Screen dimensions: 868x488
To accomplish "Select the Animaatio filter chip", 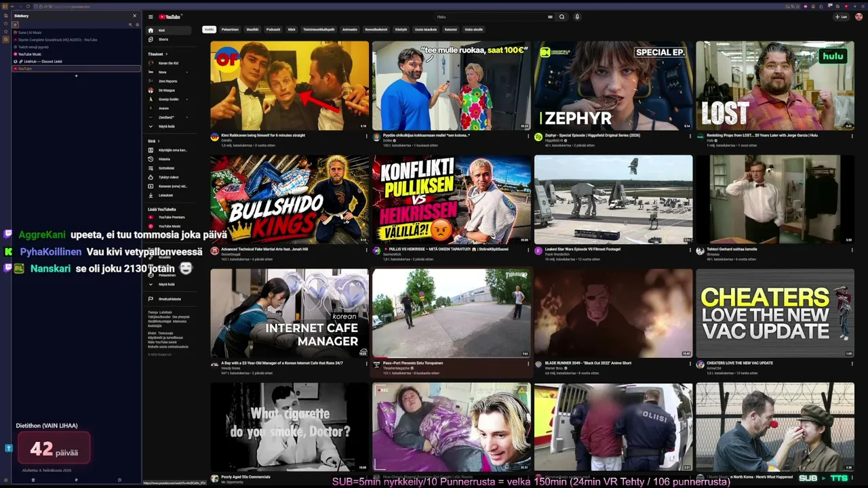I will point(350,30).
